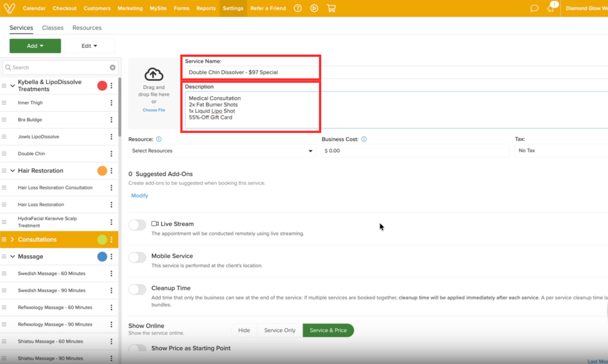Open the Select Resources dropdown
The height and width of the screenshot is (364, 608).
222,151
